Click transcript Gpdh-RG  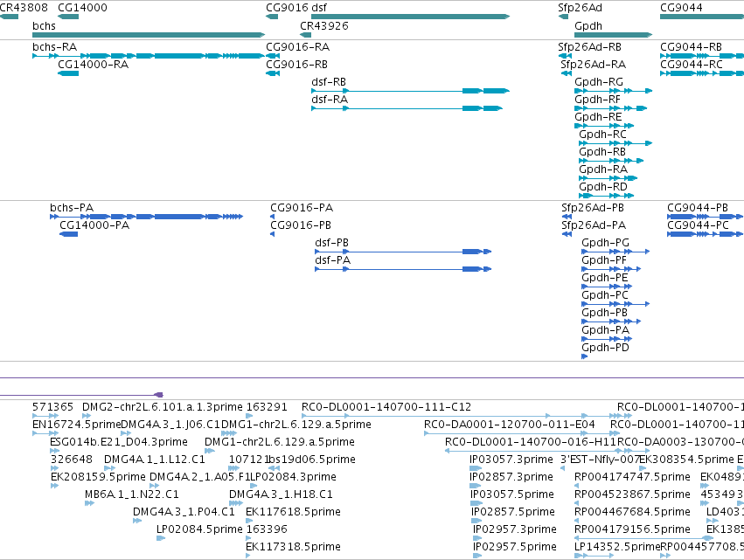pos(614,91)
